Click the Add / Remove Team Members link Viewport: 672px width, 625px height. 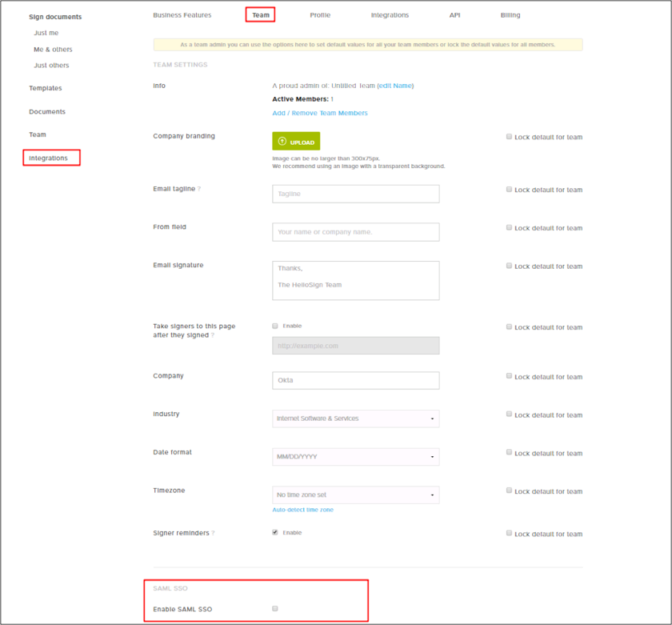click(320, 113)
